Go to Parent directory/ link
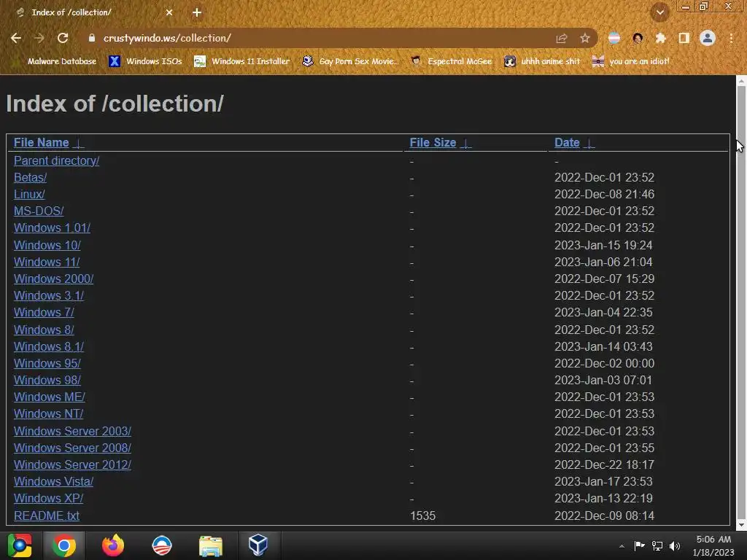This screenshot has width=747, height=560. pos(56,161)
